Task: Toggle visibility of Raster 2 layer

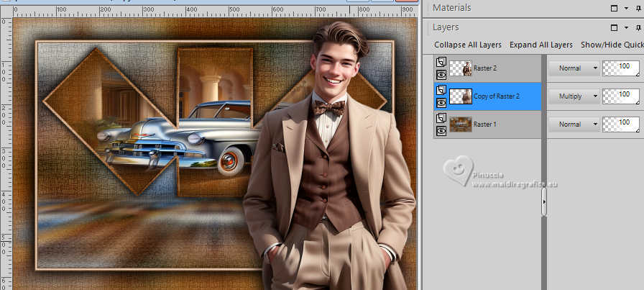Action: [x=440, y=73]
